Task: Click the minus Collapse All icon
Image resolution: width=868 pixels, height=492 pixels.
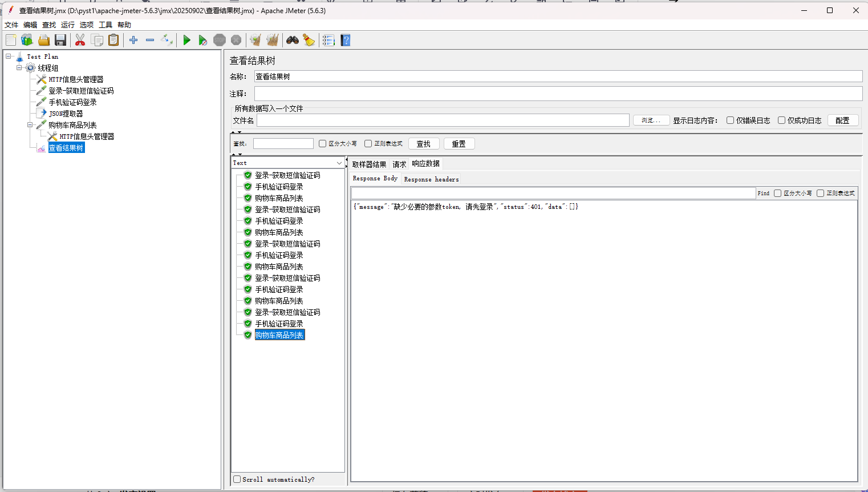Action: point(150,40)
